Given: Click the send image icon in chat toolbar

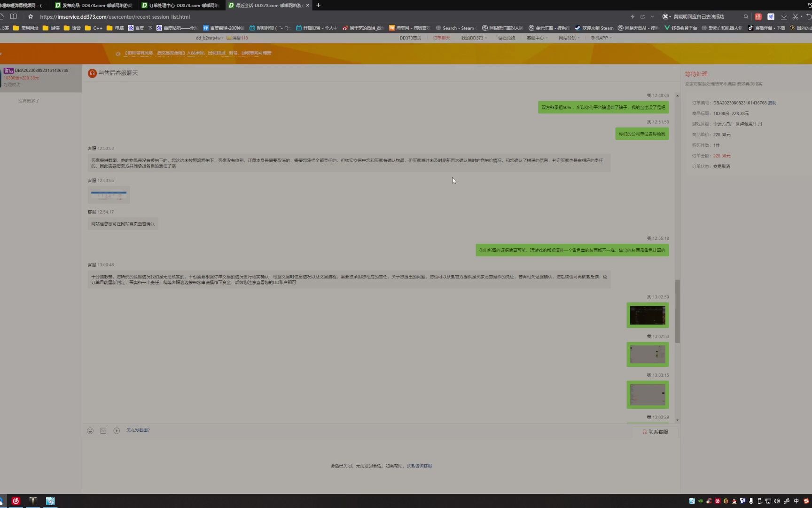Looking at the screenshot, I should click(x=103, y=430).
